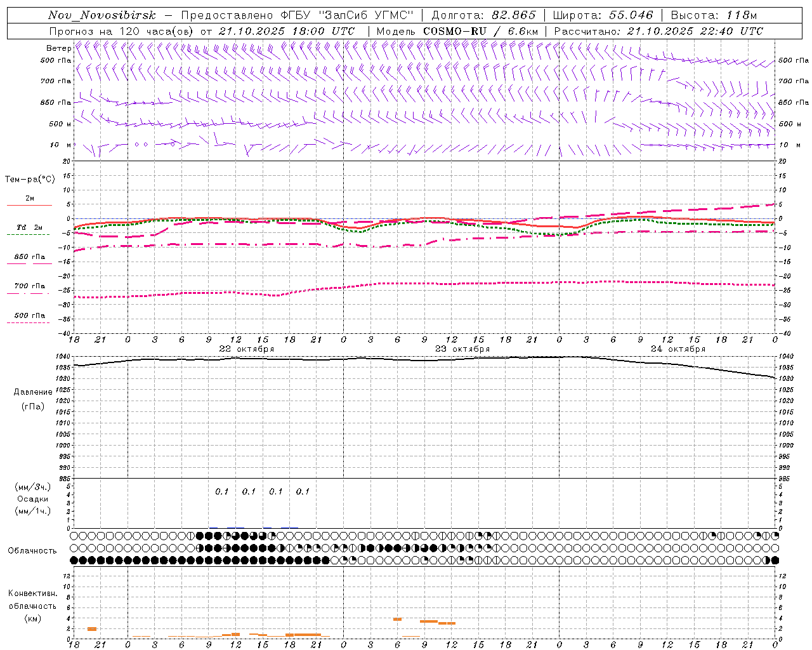
Task: Click 'Рассчитано: 21.10.2025 22:40 UTC' text
Action: (x=658, y=31)
